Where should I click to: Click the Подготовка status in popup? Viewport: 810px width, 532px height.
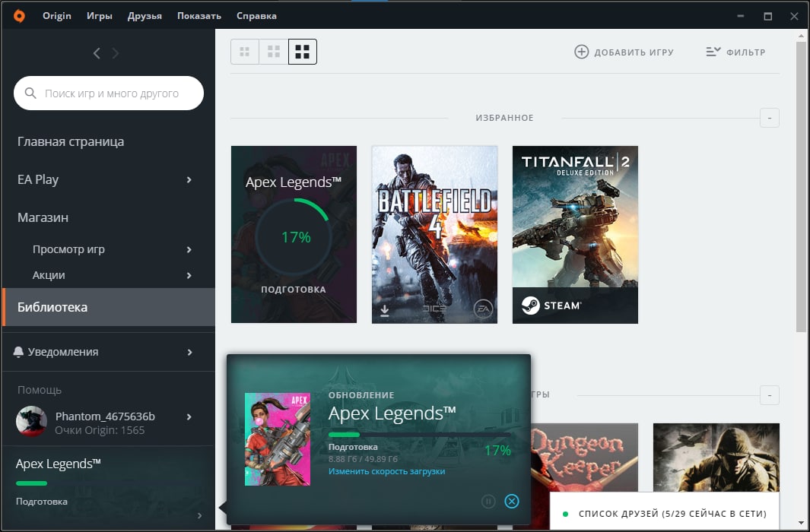(353, 448)
